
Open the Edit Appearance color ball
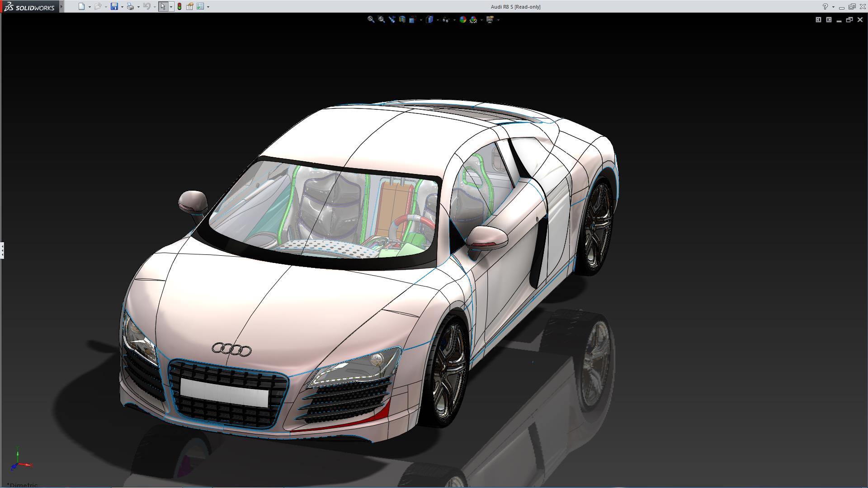coord(462,19)
